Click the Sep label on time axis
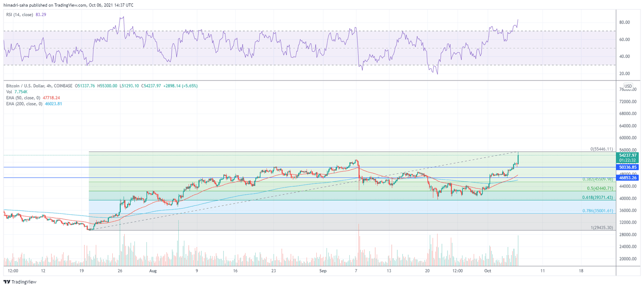This screenshot has height=288, width=644. pyautogui.click(x=323, y=271)
